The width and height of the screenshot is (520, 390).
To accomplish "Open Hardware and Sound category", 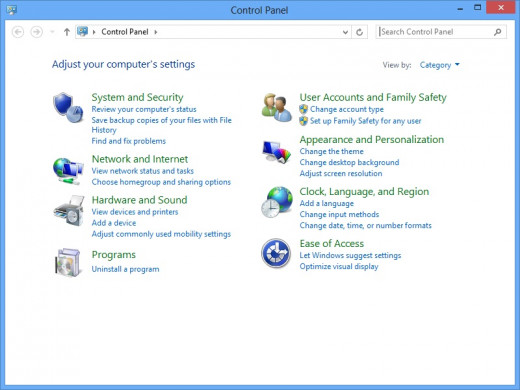I will [x=139, y=200].
